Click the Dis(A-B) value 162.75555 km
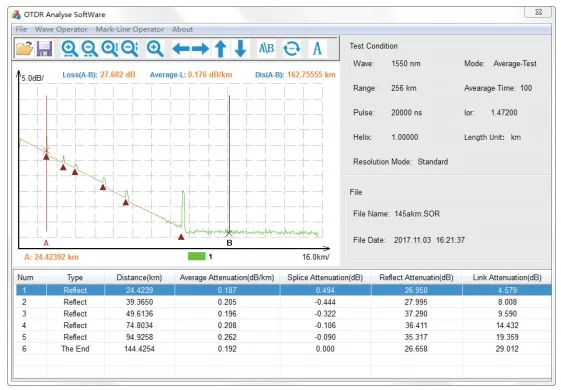 311,75
